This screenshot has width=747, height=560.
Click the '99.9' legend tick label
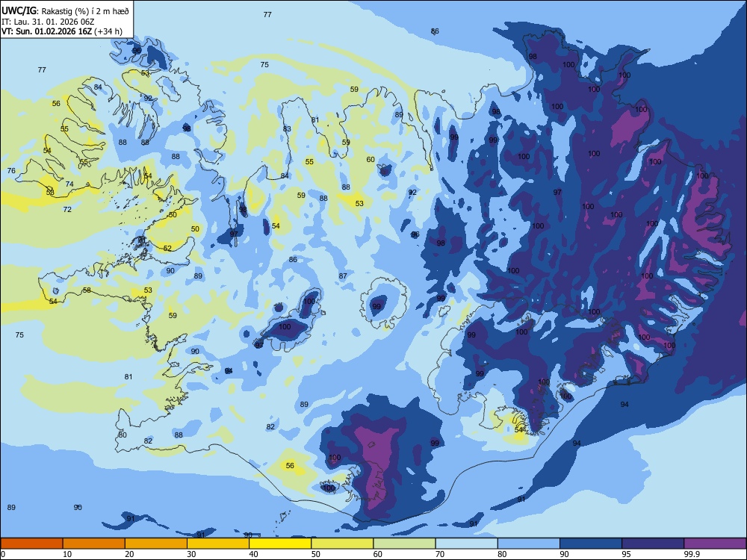tap(691, 554)
